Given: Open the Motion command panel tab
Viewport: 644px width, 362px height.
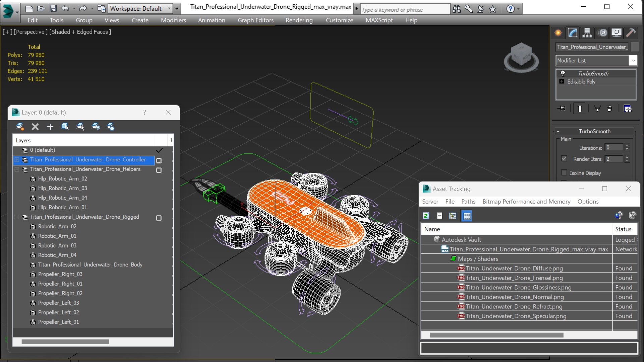Looking at the screenshot, I should click(602, 33).
